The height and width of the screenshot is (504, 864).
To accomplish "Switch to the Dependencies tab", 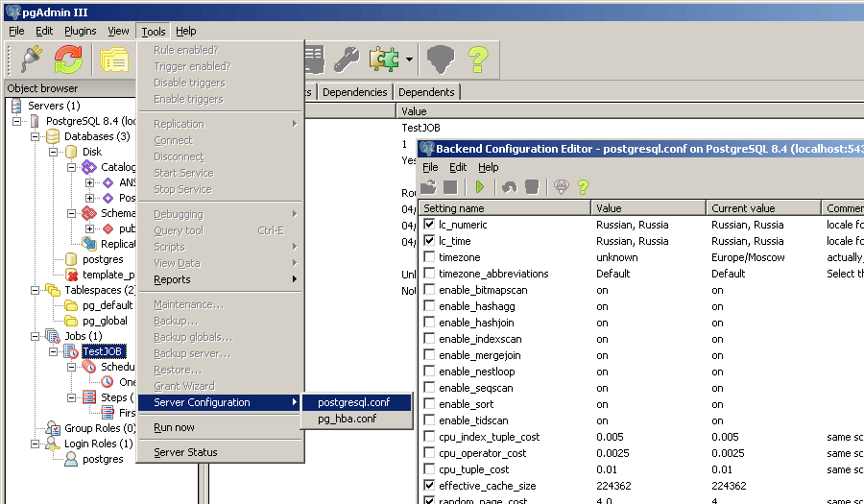I will coord(355,92).
